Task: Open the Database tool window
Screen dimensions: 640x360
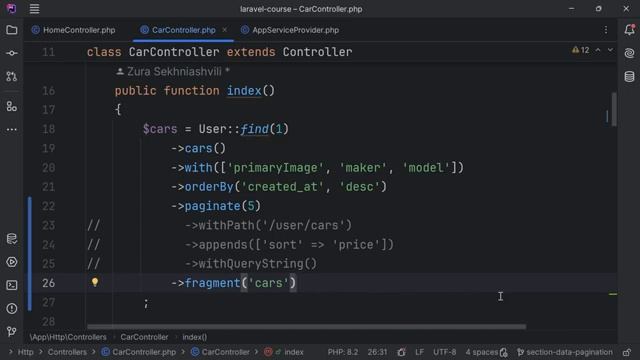Action: point(629,76)
